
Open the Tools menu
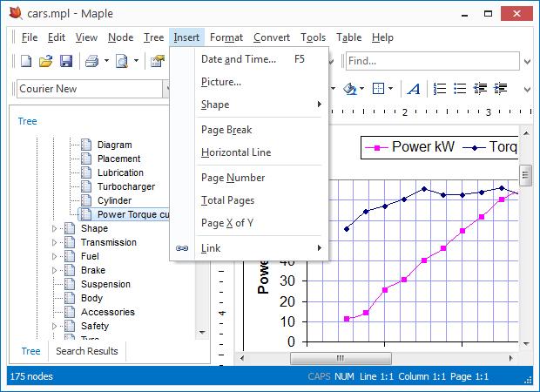click(x=313, y=37)
